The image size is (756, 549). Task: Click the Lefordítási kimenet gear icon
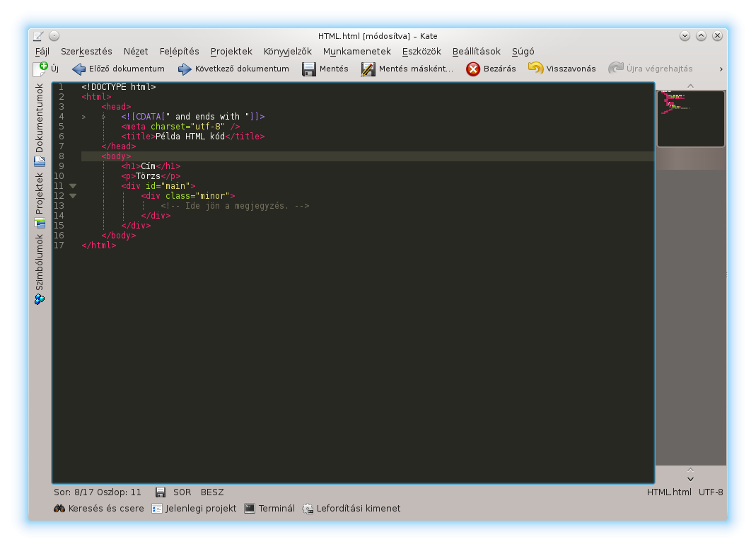coord(308,509)
